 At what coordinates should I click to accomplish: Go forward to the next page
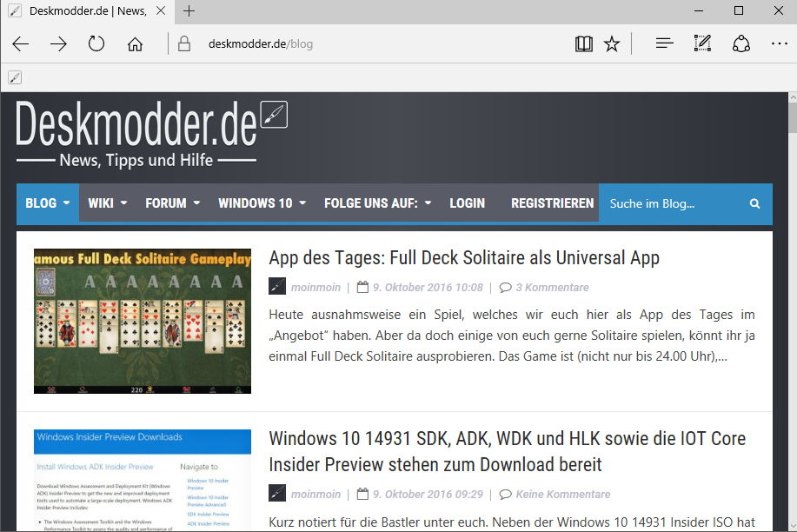coord(58,44)
